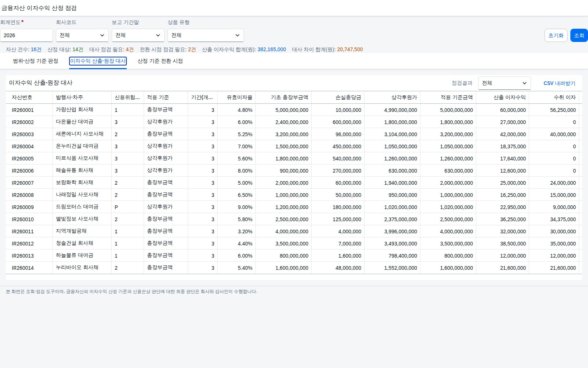Click 온누리건설 대여금 cell

[x=82, y=146]
